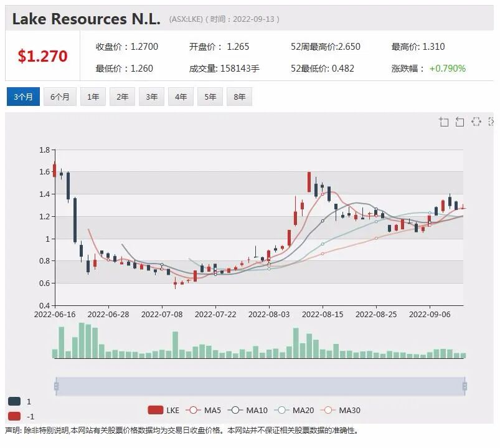
Task: Click the 最高价: 1.310 text
Action: (418, 47)
